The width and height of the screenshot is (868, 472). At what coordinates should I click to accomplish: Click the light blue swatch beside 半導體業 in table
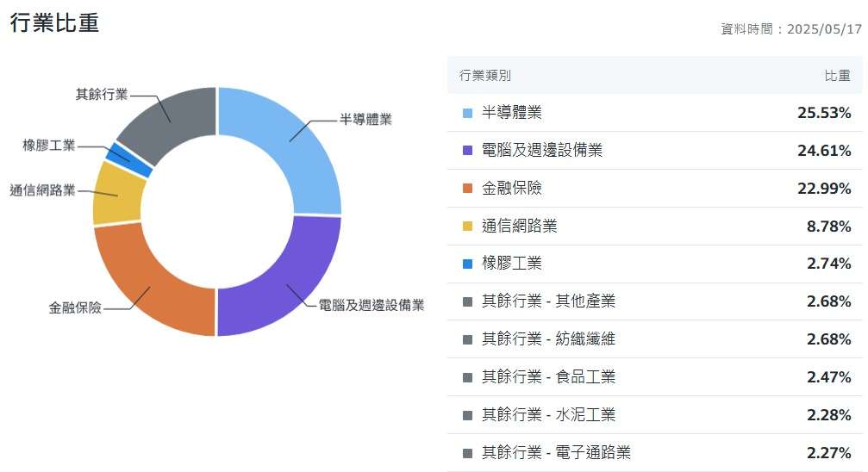click(x=467, y=113)
